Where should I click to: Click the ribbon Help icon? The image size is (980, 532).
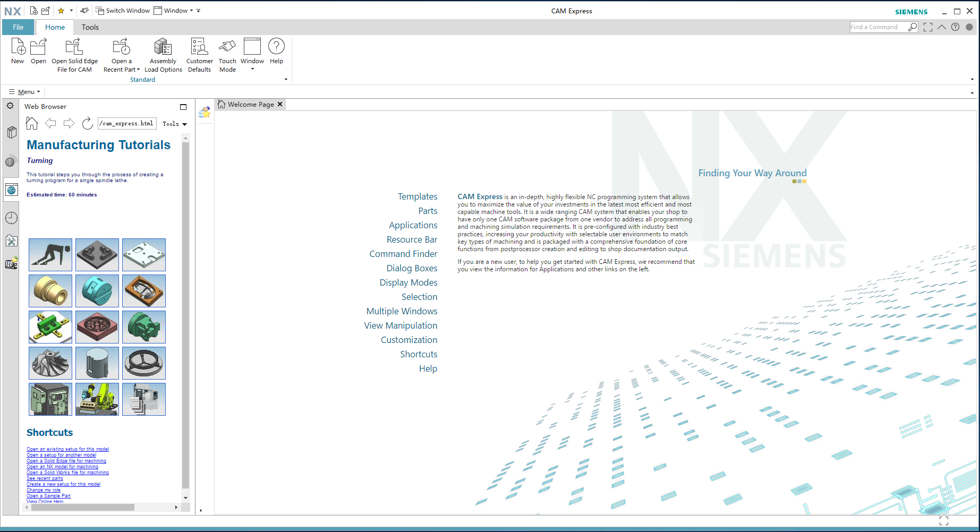pyautogui.click(x=276, y=51)
